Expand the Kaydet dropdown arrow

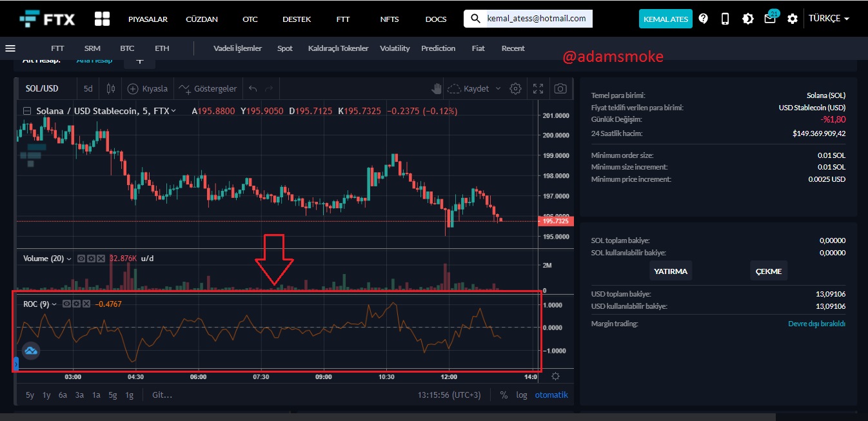point(497,88)
